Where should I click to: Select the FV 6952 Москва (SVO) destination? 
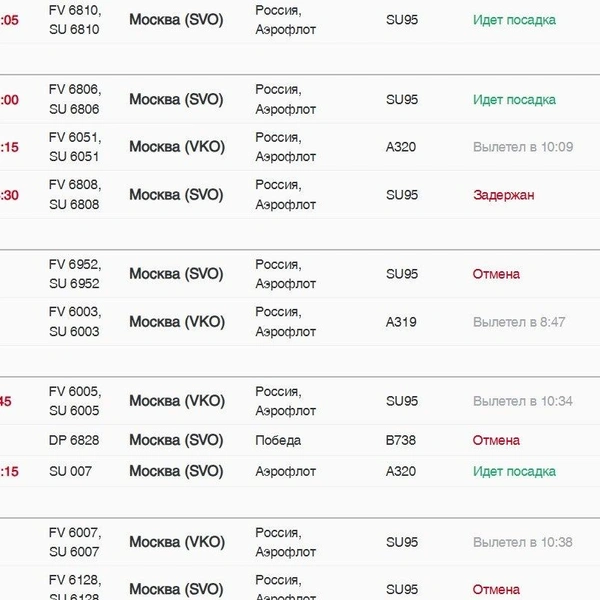point(176,274)
